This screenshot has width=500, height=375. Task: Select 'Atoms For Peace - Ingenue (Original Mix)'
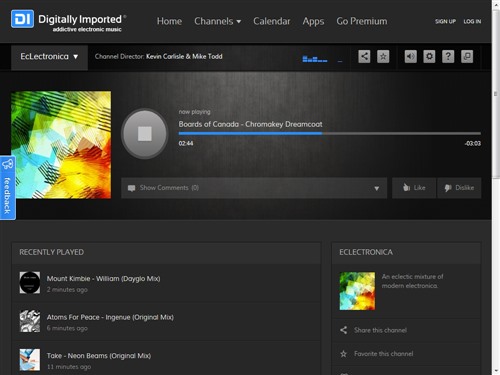point(110,317)
